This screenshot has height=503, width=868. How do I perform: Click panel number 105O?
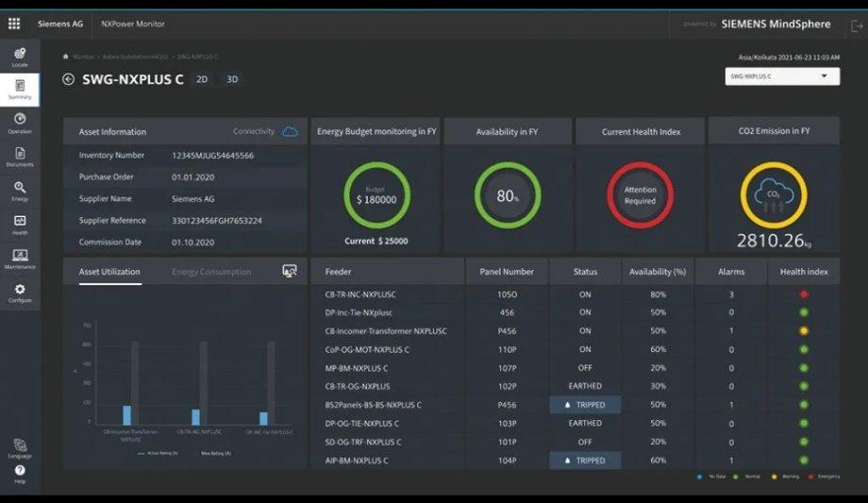pos(507,294)
